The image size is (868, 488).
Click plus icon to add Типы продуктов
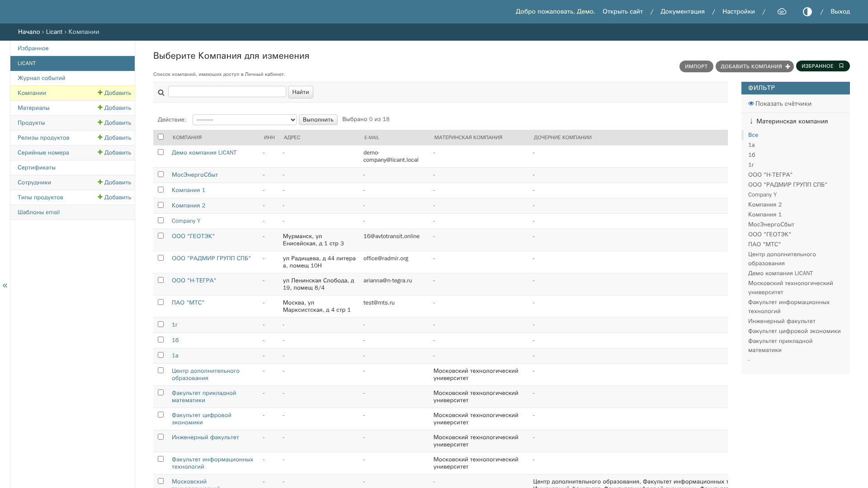tap(100, 197)
